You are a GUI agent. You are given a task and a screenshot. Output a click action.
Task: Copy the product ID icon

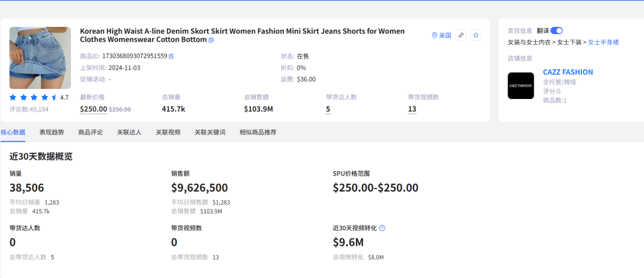click(171, 56)
